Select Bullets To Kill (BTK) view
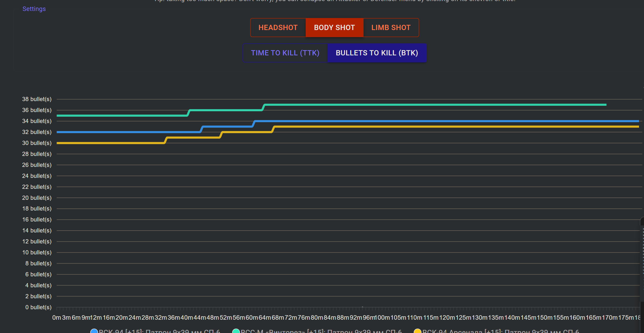 click(x=377, y=53)
